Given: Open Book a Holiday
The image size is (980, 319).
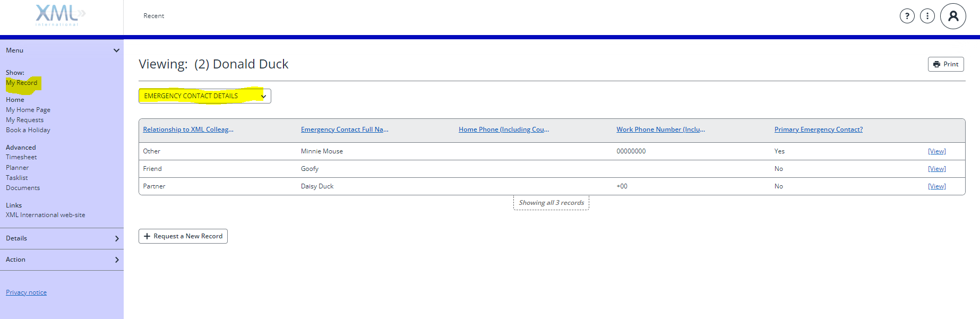Looking at the screenshot, I should pos(28,130).
